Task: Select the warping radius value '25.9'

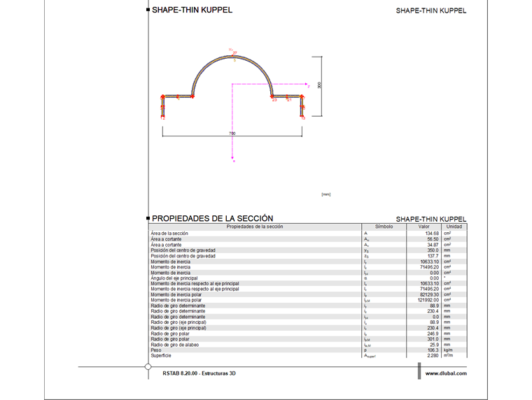Action: (x=434, y=345)
